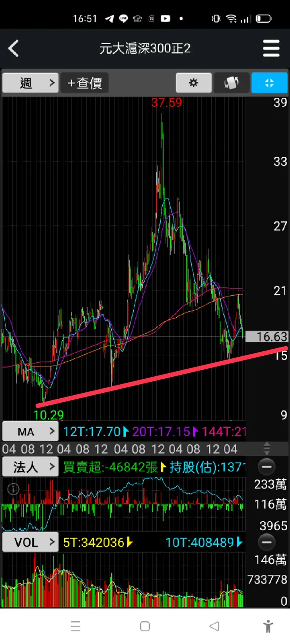Tap the 146萬 volume axis label

click(x=270, y=560)
